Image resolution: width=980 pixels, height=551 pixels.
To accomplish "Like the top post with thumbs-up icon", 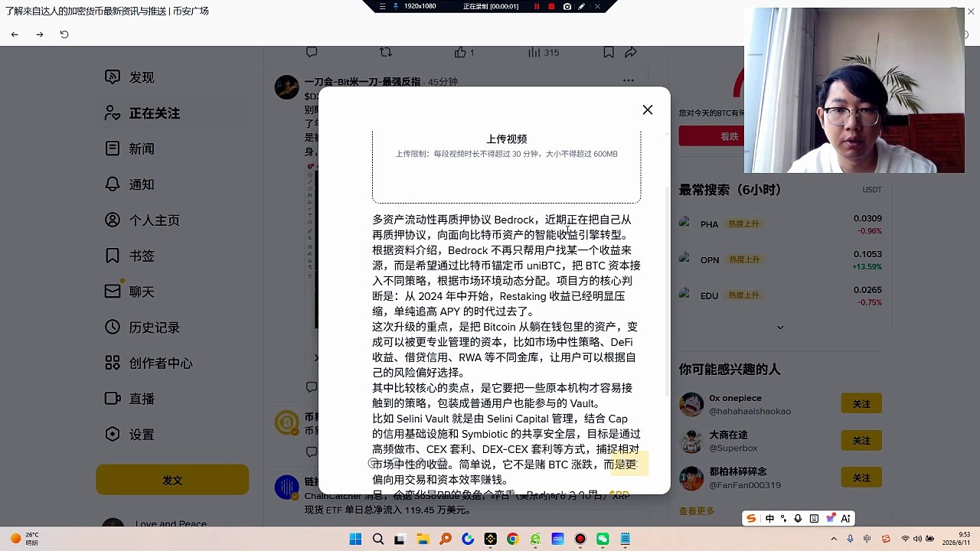I will click(460, 52).
